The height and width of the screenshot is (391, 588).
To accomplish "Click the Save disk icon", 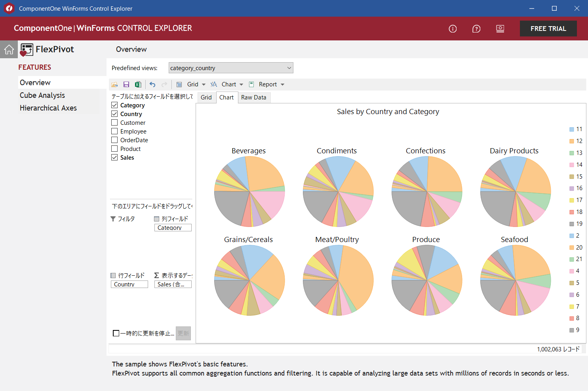I will click(126, 84).
